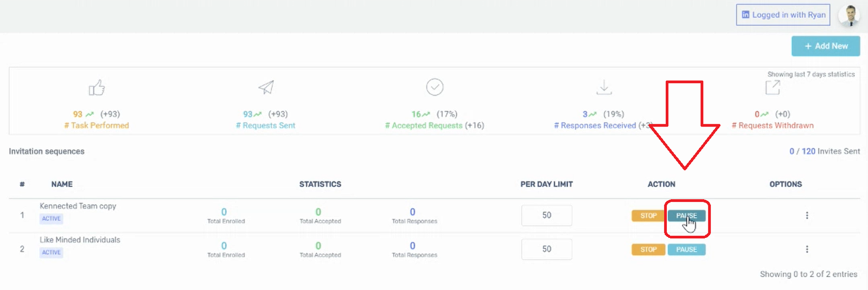Click Logged in with Ryan button
This screenshot has width=868, height=290.
click(783, 15)
